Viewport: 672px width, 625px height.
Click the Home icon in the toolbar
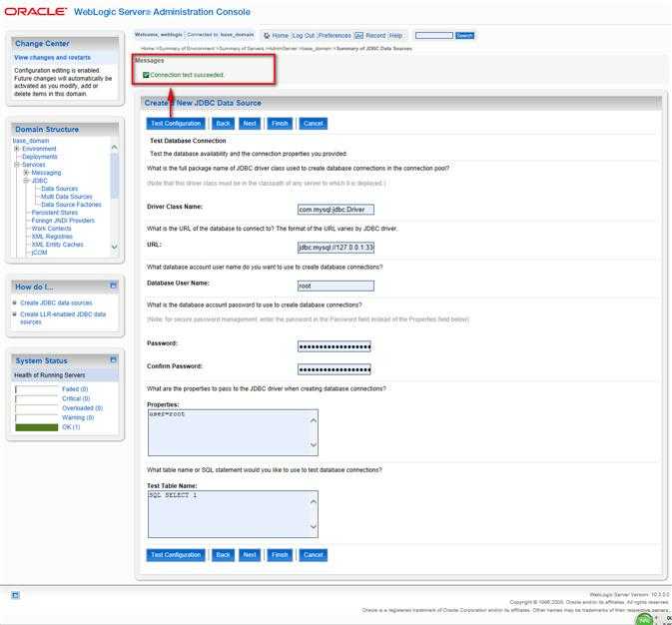pos(267,36)
